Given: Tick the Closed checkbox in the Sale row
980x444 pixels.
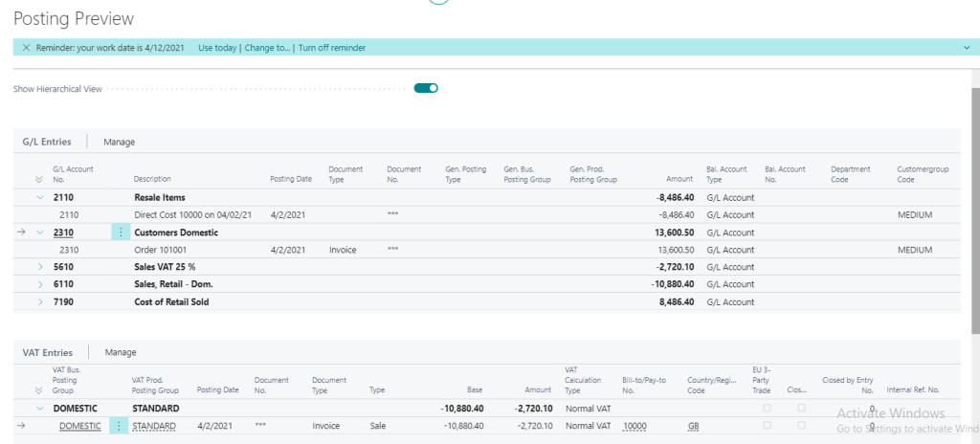Looking at the screenshot, I should click(801, 426).
